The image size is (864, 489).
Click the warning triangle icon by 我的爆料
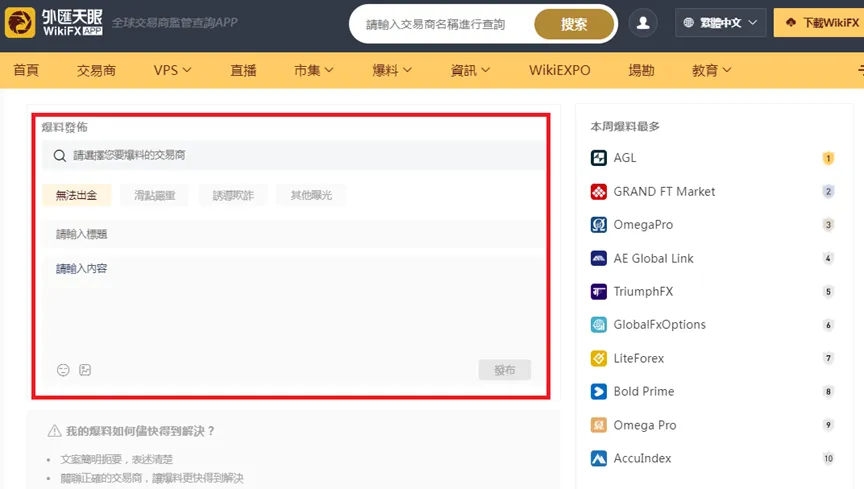tap(54, 431)
